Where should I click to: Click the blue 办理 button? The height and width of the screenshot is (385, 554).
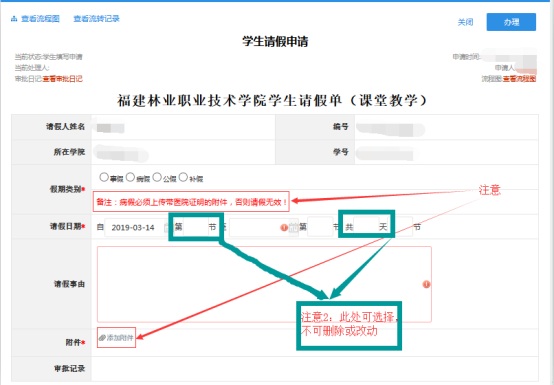tap(511, 22)
